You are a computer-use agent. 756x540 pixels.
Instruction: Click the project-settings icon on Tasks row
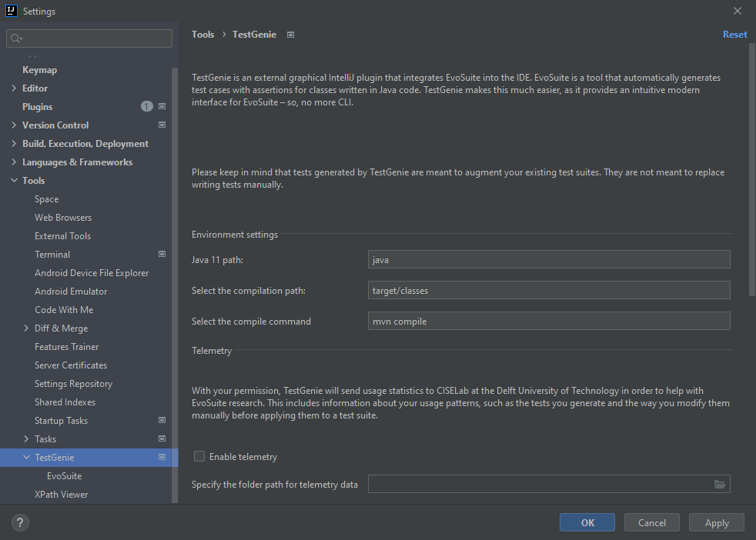tap(162, 438)
